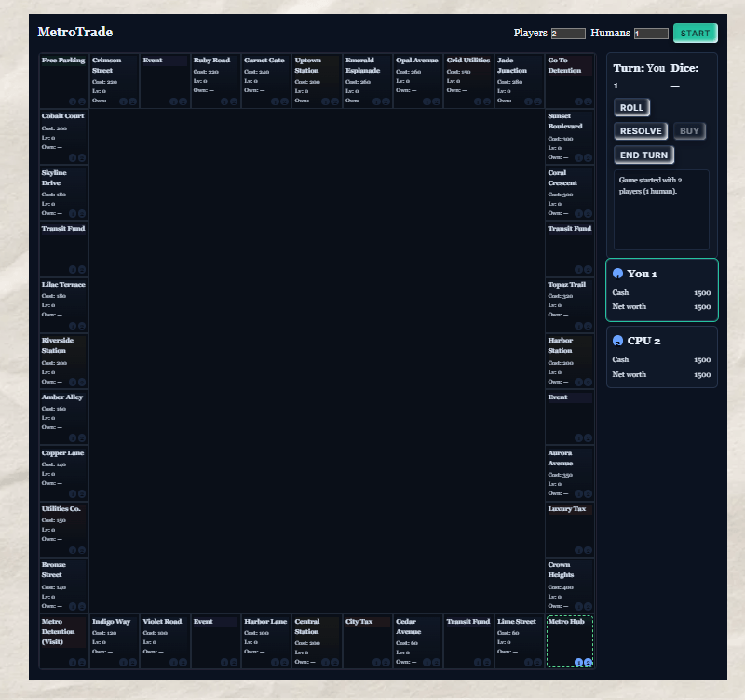745x700 pixels.
Task: Click START to begin the game
Action: coord(695,32)
